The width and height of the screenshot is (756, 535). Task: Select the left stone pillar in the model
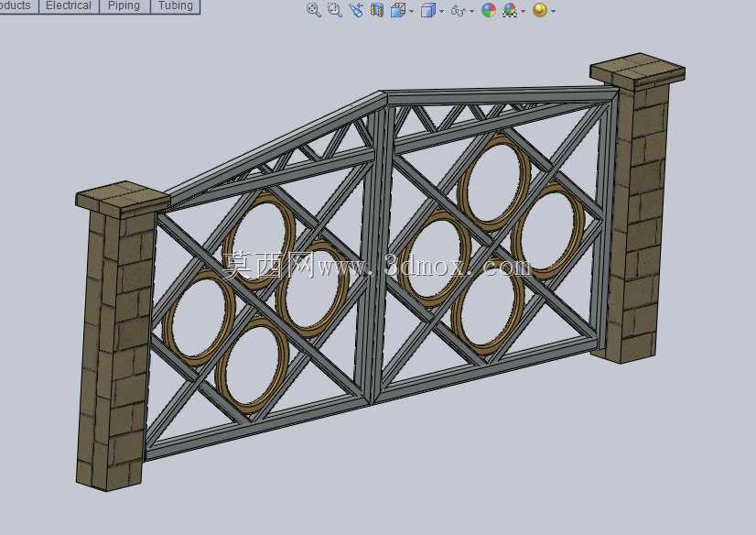click(117, 338)
